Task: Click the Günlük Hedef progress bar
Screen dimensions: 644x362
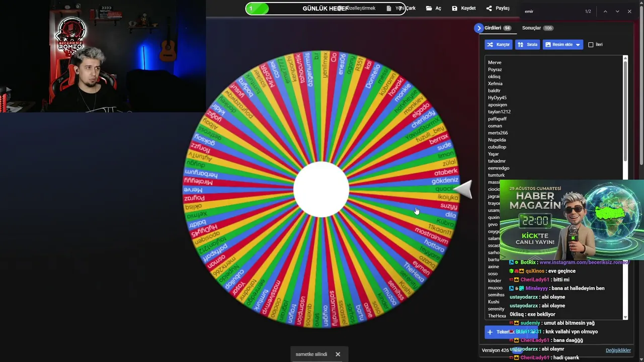Action: coord(325,9)
